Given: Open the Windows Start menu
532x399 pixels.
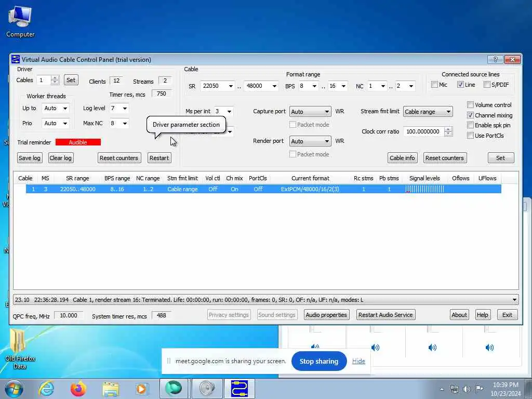Looking at the screenshot, I should point(14,389).
